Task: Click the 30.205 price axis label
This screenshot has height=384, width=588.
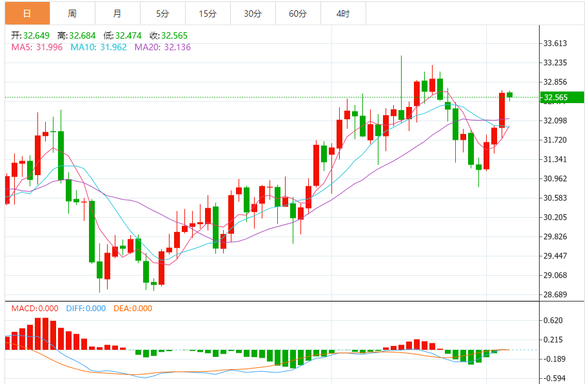Action: click(x=555, y=217)
